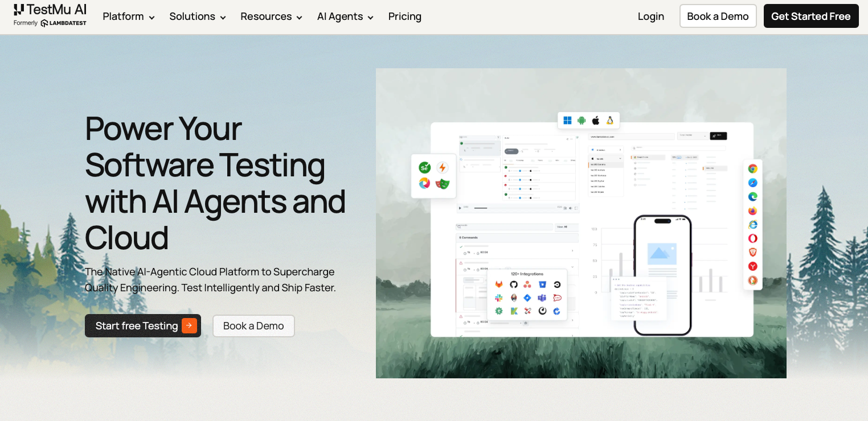Select the Slack integration icon
This screenshot has width=868, height=421.
pyautogui.click(x=499, y=298)
